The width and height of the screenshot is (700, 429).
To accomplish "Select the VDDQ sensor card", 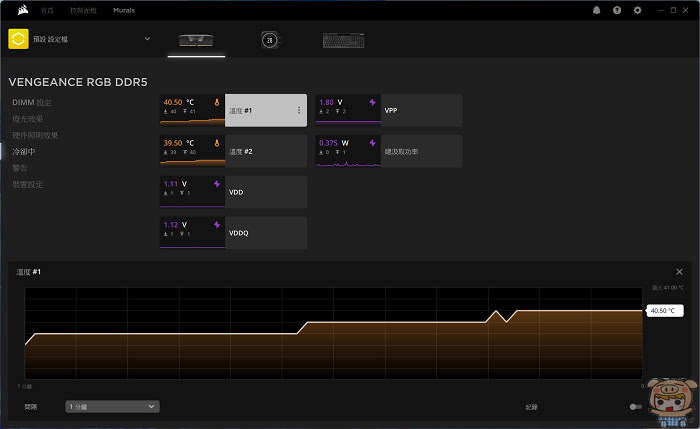I will (233, 233).
